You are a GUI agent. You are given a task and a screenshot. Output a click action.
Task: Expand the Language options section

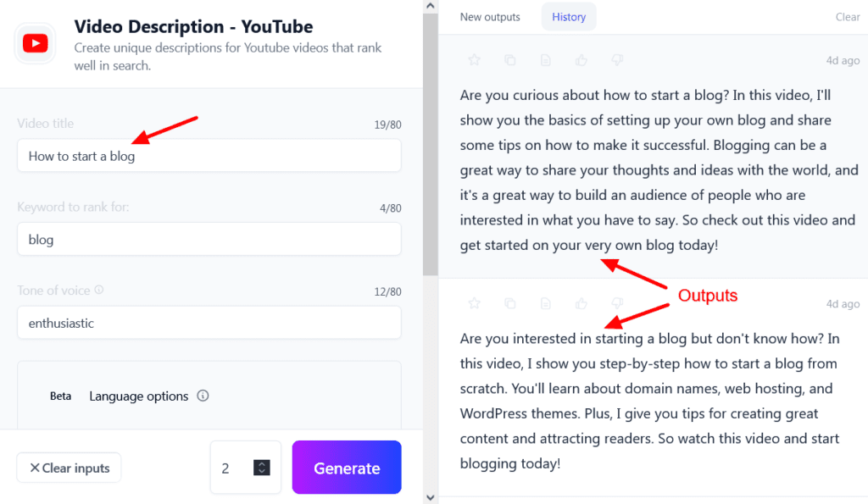pyautogui.click(x=138, y=396)
